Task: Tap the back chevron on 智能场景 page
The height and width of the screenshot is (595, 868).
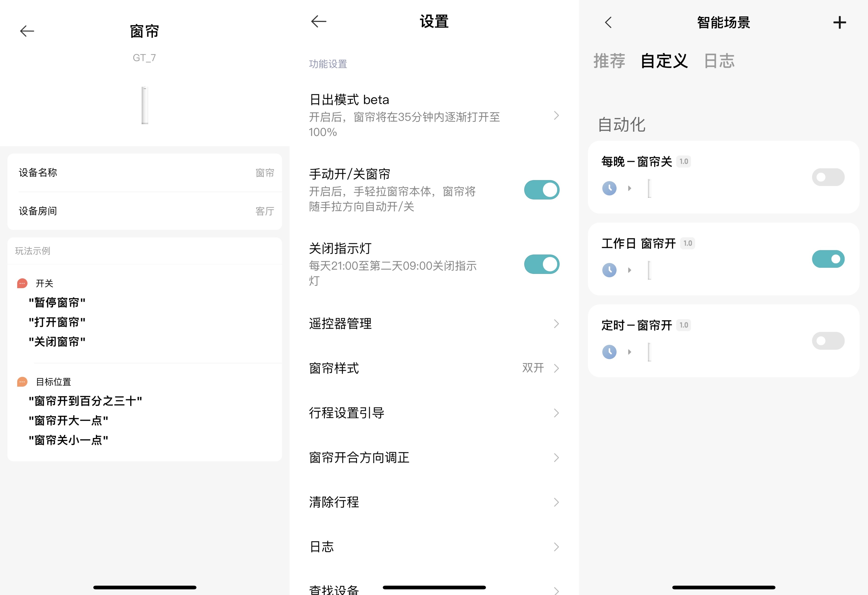Action: point(608,23)
